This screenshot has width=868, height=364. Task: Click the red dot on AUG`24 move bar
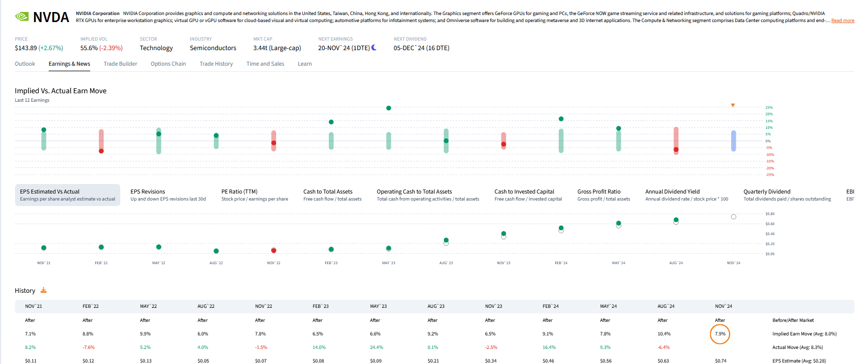tap(676, 149)
